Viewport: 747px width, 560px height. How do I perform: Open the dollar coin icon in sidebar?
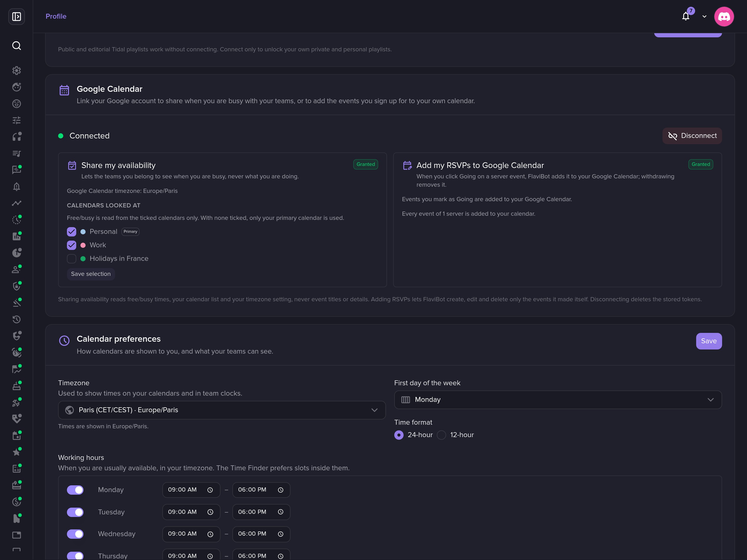coord(17,502)
